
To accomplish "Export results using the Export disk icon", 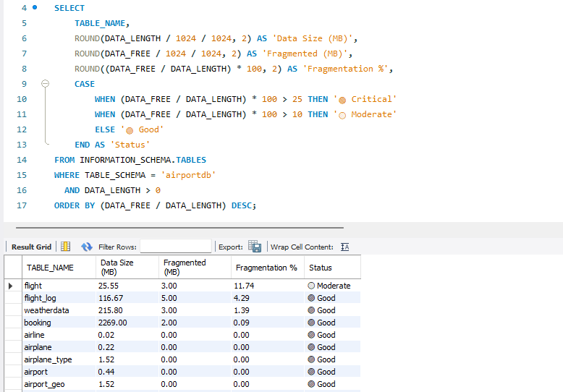I will click(255, 247).
